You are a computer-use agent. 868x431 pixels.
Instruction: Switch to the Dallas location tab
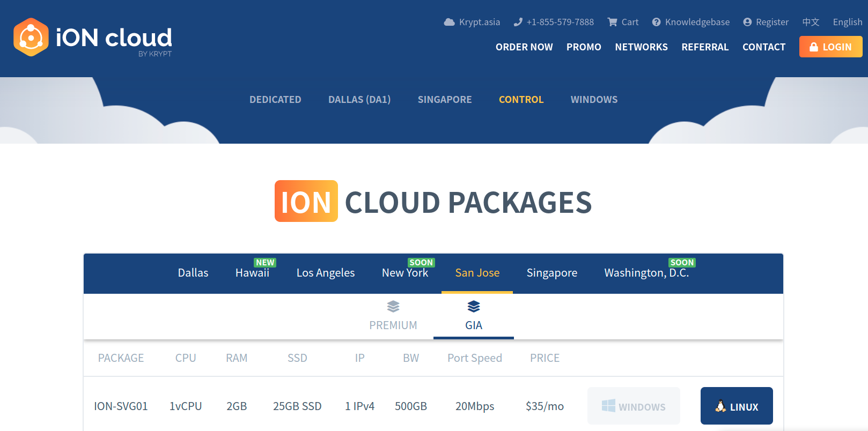193,273
